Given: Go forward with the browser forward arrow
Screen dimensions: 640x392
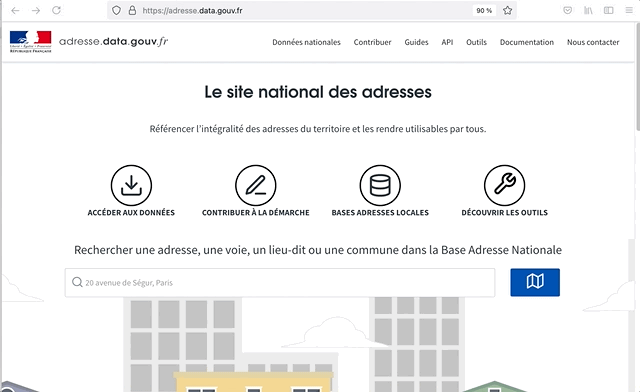Looking at the screenshot, I should click(x=36, y=10).
